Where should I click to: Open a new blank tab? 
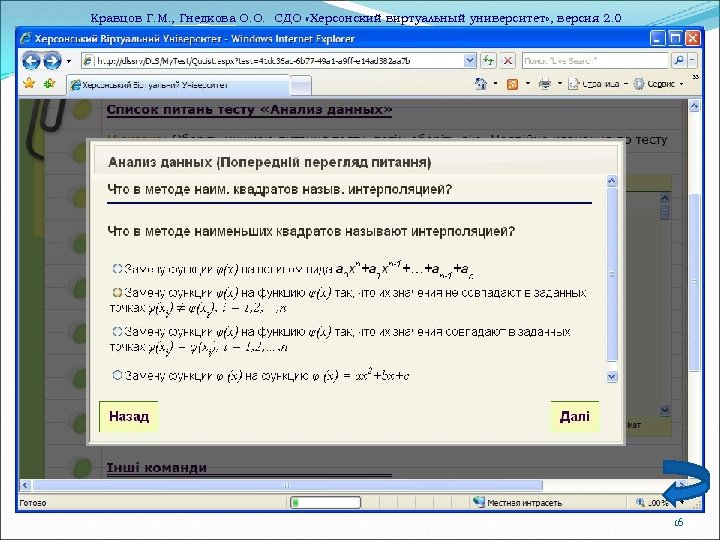coord(301,85)
